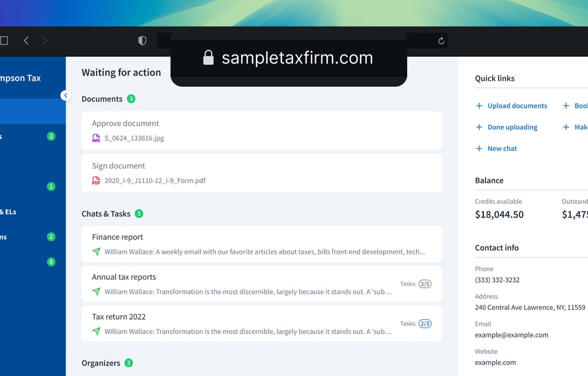Select the sidebar item with badge 8
The image size is (588, 376).
pos(29,262)
